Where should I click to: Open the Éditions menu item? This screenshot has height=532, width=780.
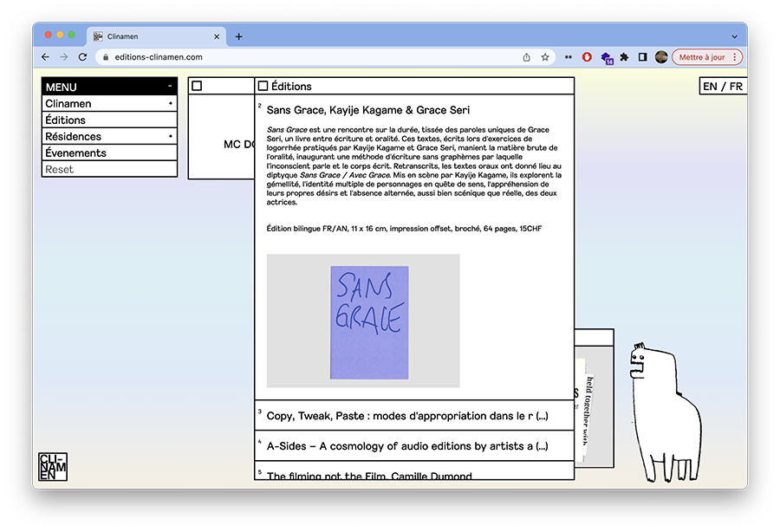109,120
